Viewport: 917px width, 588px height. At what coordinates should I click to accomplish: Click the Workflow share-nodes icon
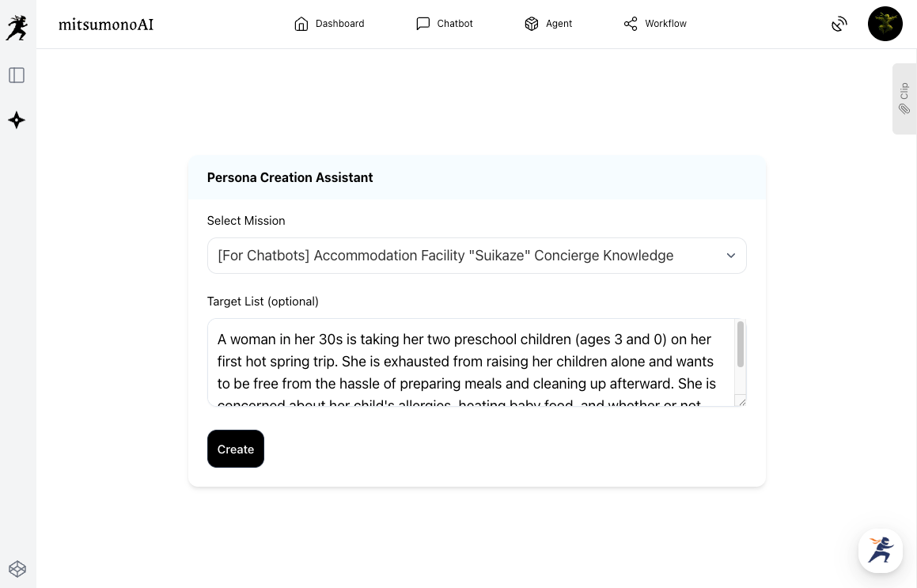(631, 24)
